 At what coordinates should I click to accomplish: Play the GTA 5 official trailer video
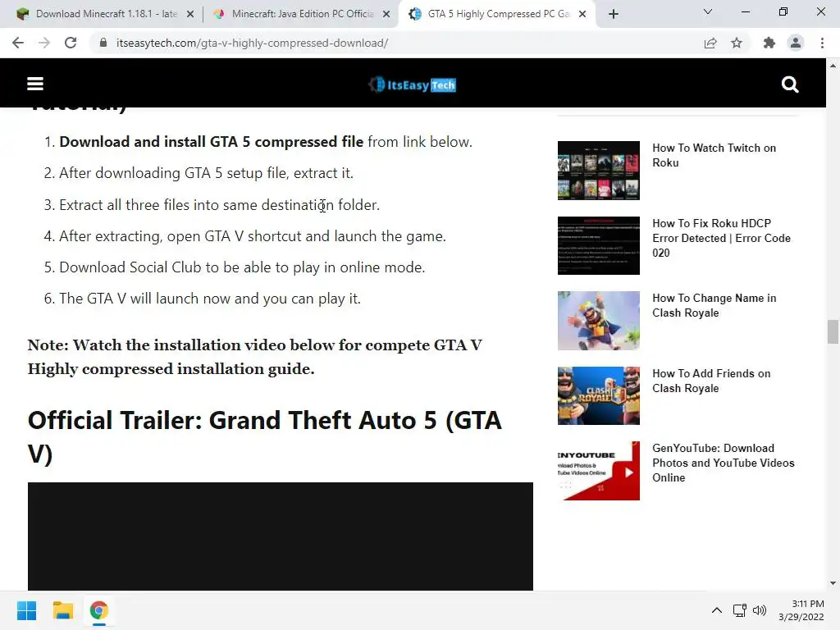[x=281, y=536]
